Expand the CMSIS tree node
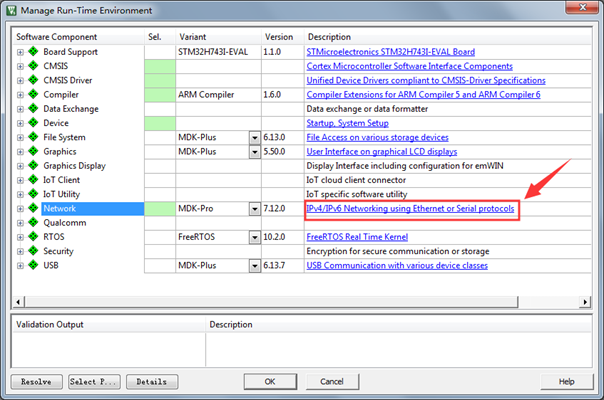This screenshot has width=604, height=400. [20, 66]
